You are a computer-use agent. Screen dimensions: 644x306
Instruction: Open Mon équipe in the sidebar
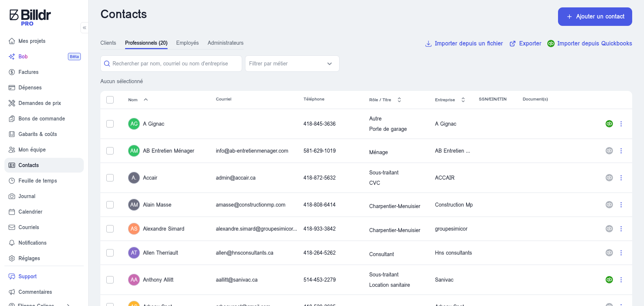click(x=44, y=150)
